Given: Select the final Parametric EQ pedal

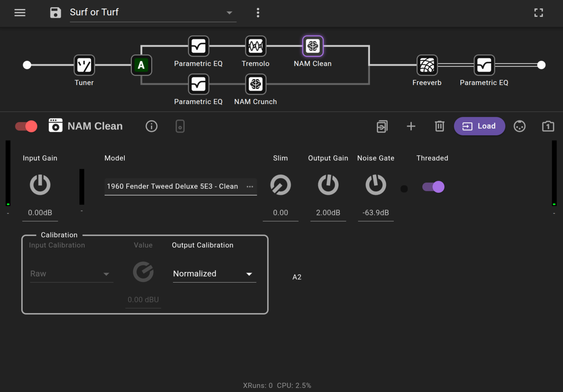Looking at the screenshot, I should point(484,65).
